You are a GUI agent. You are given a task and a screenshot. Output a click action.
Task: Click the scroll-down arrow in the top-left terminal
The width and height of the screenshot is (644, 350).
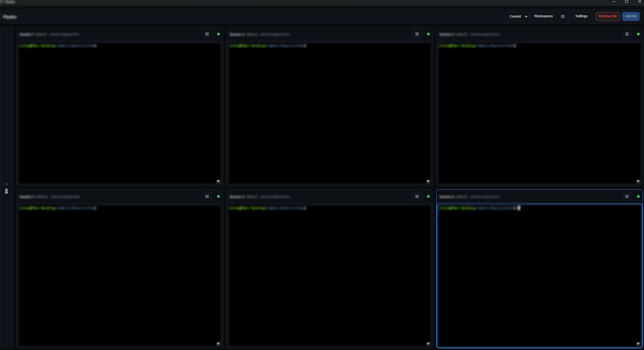(218, 181)
